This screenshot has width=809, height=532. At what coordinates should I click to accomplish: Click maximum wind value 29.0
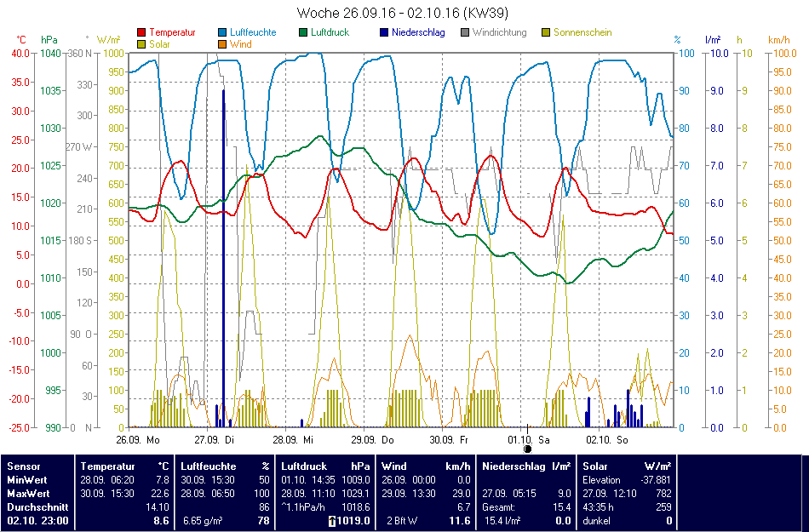click(462, 494)
